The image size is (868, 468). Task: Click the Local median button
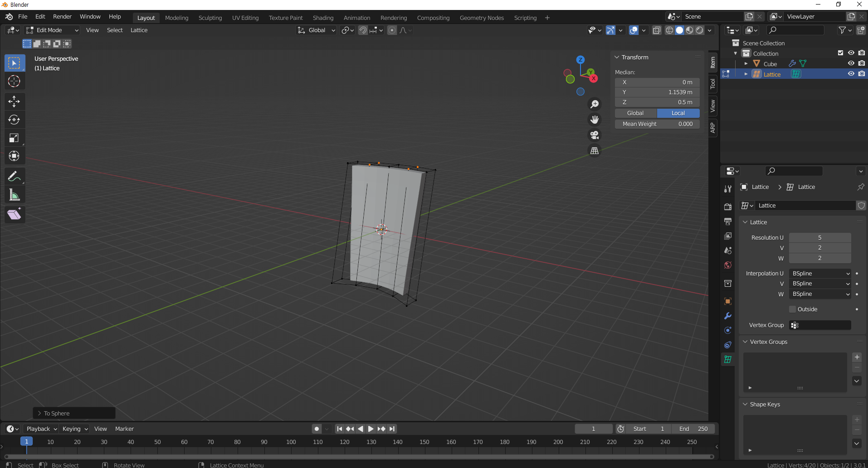click(x=678, y=113)
